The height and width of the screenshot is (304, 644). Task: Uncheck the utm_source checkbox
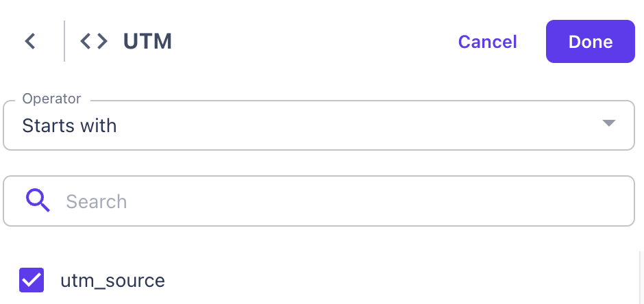[32, 280]
